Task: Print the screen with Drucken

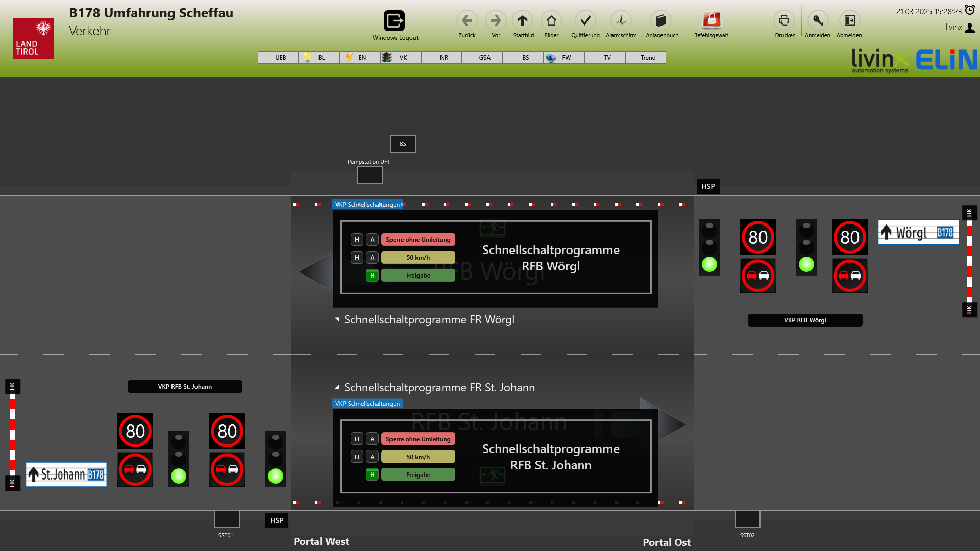Action: pyautogui.click(x=784, y=21)
